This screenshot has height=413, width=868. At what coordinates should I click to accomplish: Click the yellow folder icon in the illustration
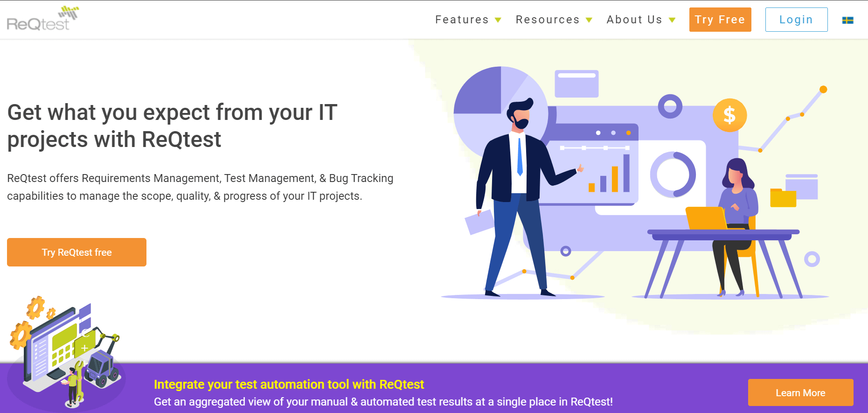click(783, 198)
